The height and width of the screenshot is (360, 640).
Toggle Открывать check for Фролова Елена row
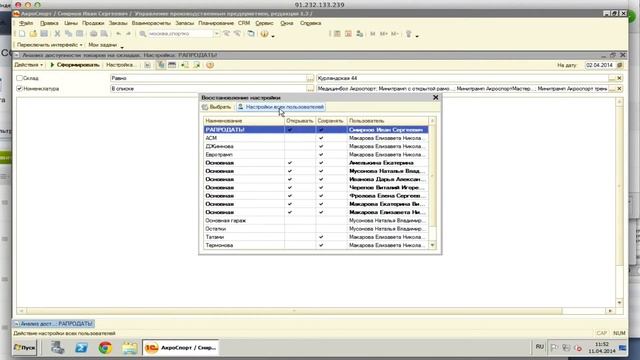(290, 196)
